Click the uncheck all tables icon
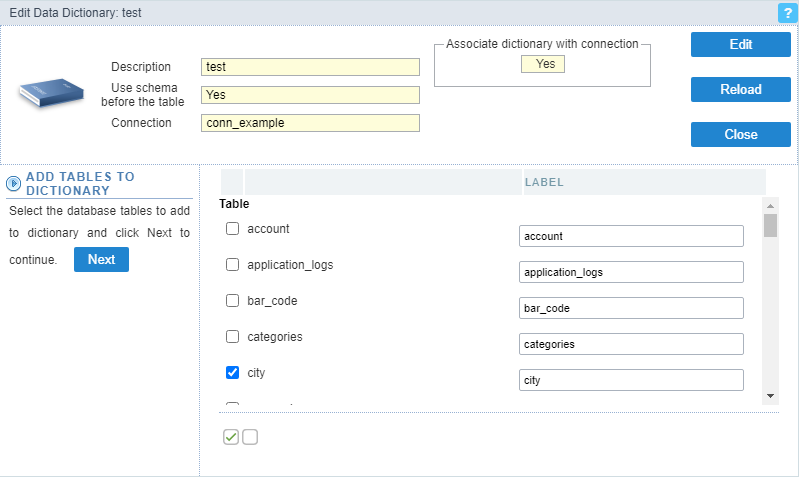Viewport: 799px width, 479px height. pyautogui.click(x=250, y=437)
